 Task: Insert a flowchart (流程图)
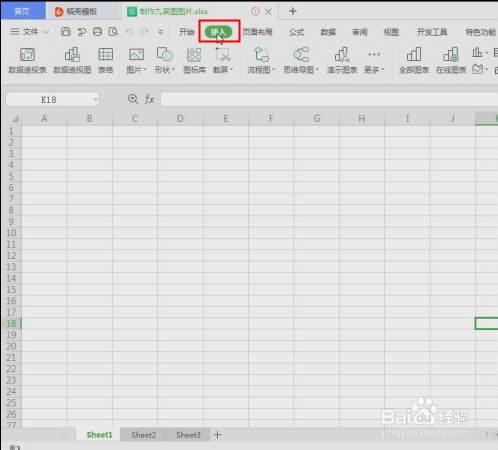point(261,60)
